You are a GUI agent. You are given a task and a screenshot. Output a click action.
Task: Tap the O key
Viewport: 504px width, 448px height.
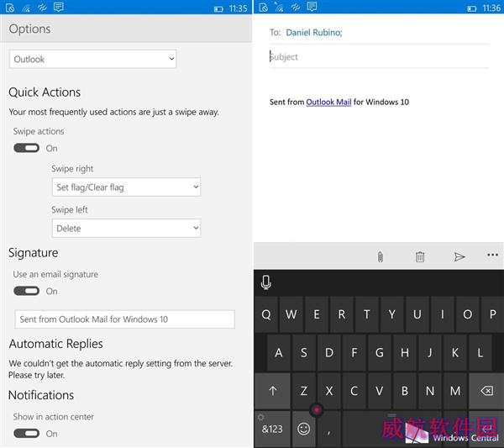coord(467,314)
